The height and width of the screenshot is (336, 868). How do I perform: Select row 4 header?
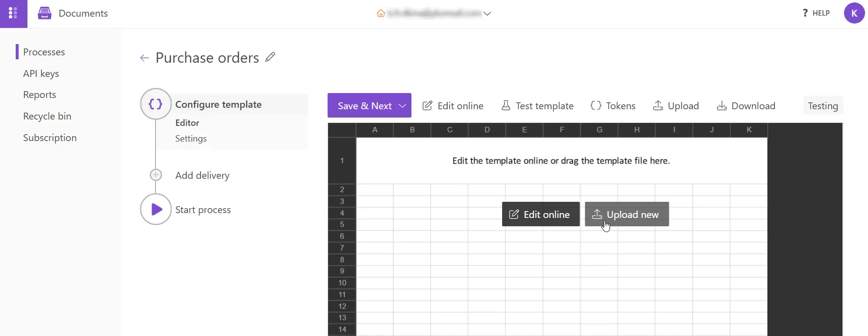pyautogui.click(x=342, y=213)
